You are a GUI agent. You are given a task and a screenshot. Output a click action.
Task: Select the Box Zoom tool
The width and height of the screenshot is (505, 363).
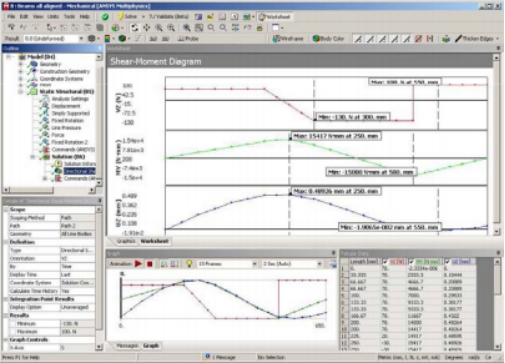171,28
